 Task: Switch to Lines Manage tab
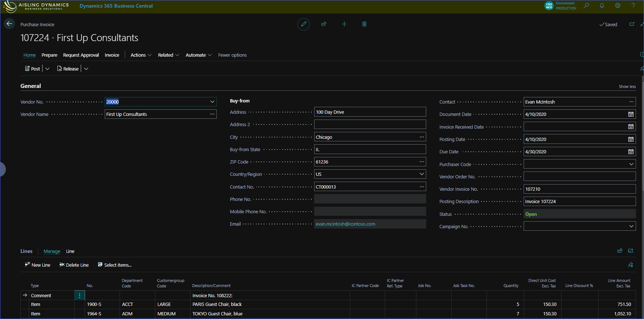[52, 251]
